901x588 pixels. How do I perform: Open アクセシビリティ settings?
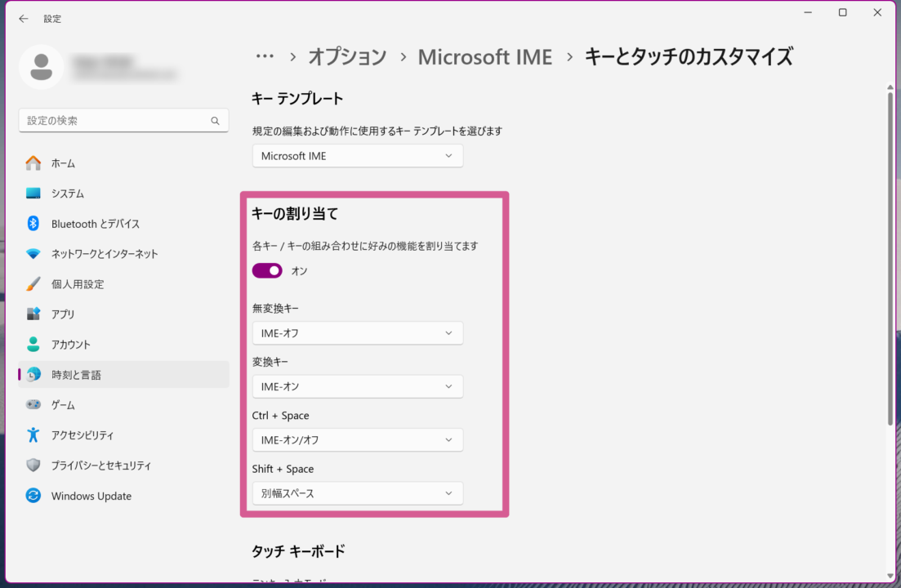point(123,435)
